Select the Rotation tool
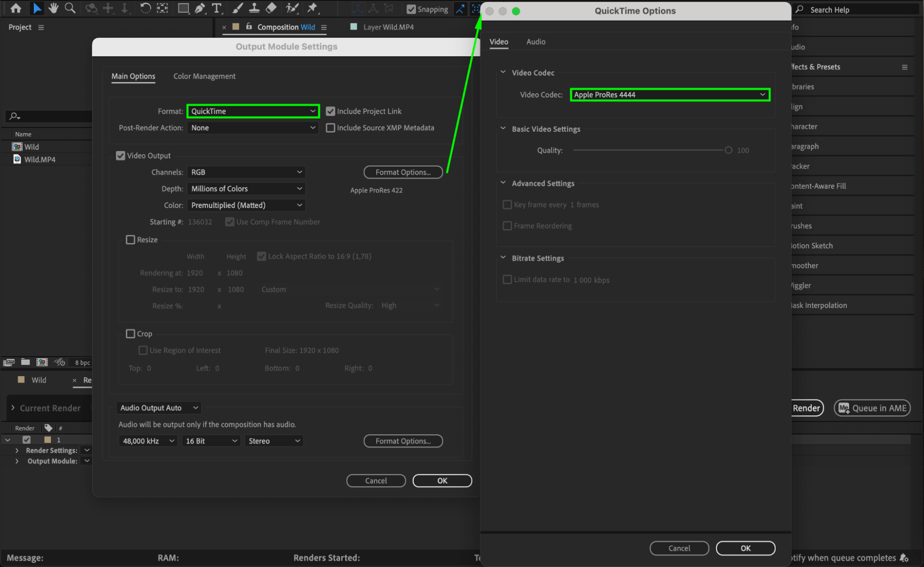The height and width of the screenshot is (567, 924). pos(145,8)
